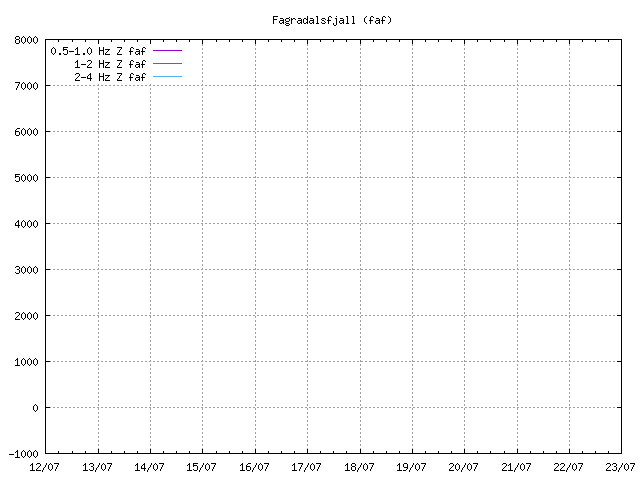Click the light blue 2-4 Hz legend line sample
This screenshot has width=640, height=480.
pos(167,76)
